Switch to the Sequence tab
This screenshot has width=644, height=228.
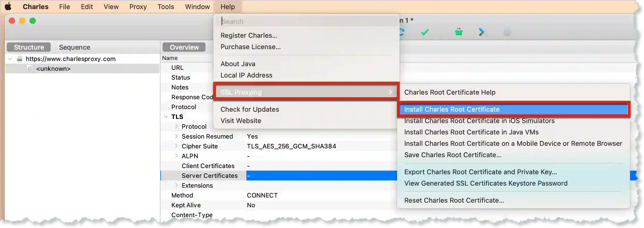[75, 47]
